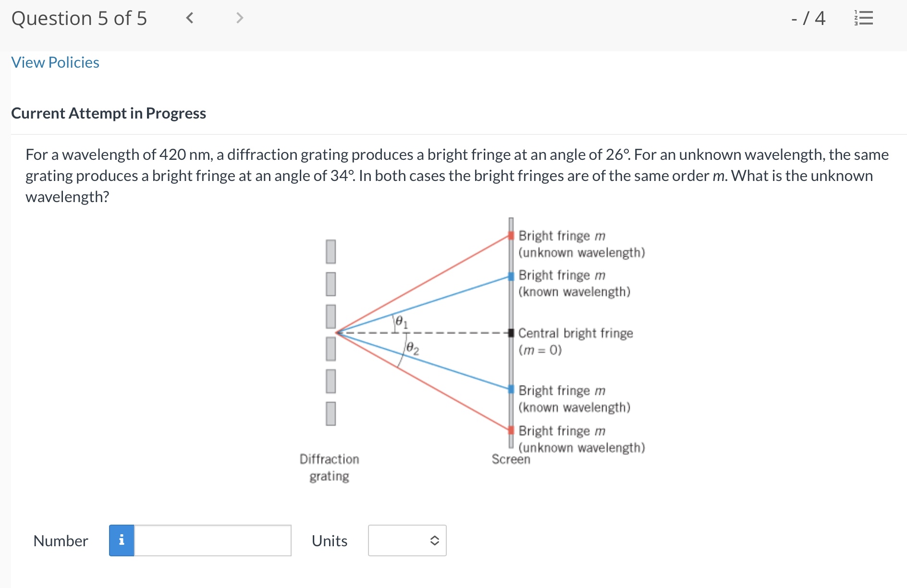Open the View Policies link

pyautogui.click(x=55, y=62)
